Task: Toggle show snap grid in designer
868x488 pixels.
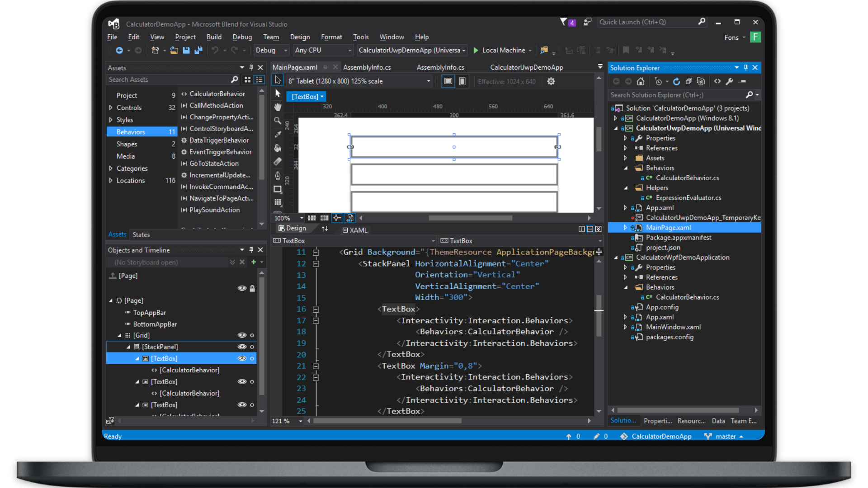Action: pyautogui.click(x=311, y=218)
